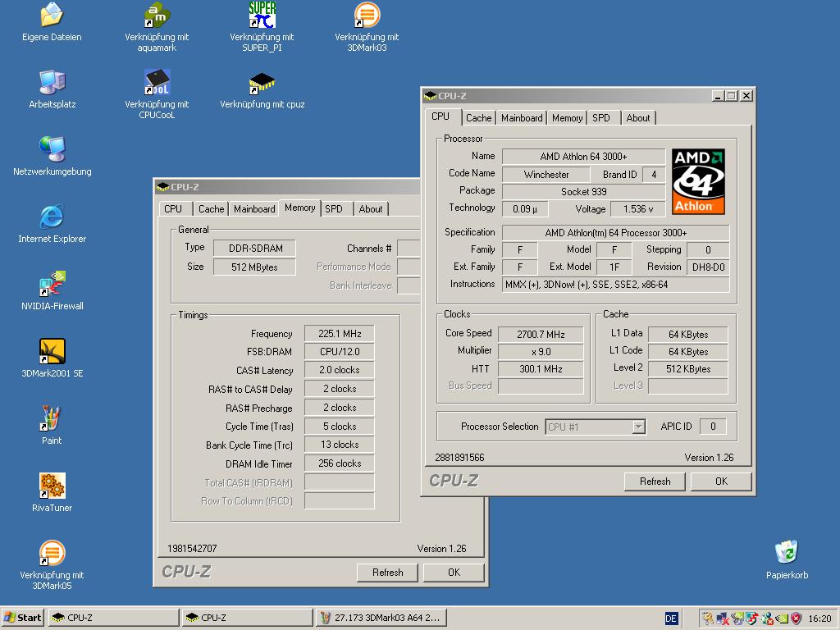Click the Name field AMD Athlon 64 3000+
Screen dimensions: 840x630
(x=583, y=157)
